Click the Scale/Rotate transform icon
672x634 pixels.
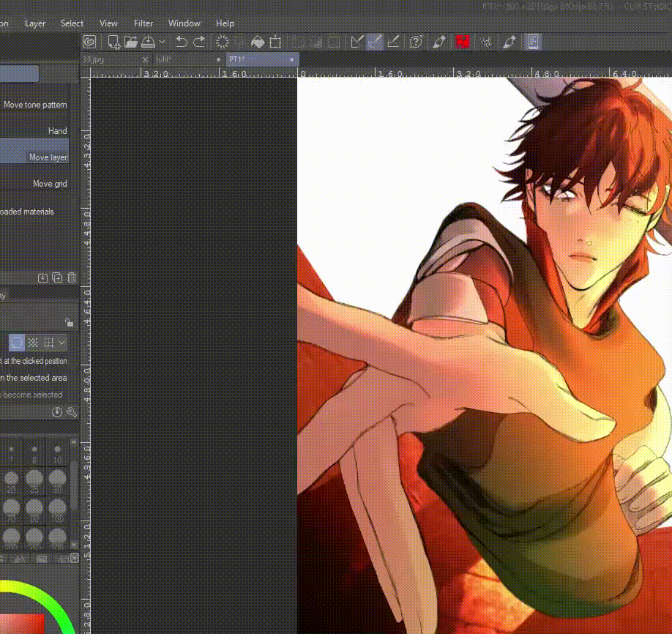(x=275, y=42)
